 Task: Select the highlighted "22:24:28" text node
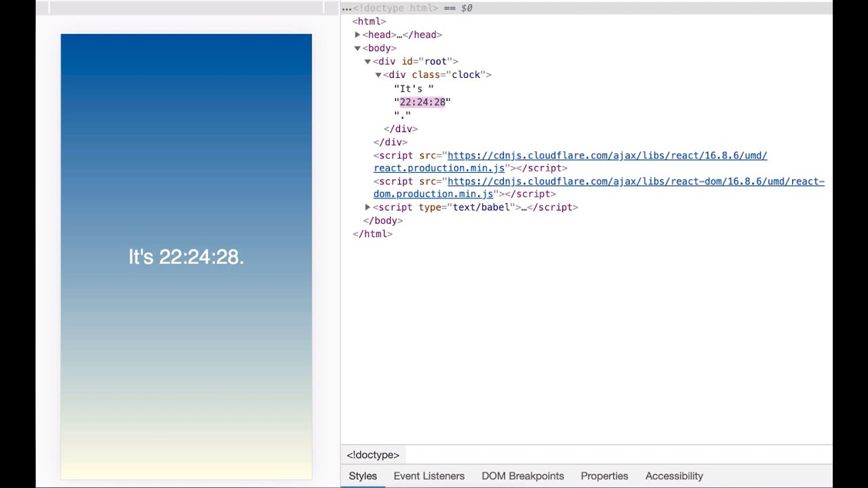[422, 102]
